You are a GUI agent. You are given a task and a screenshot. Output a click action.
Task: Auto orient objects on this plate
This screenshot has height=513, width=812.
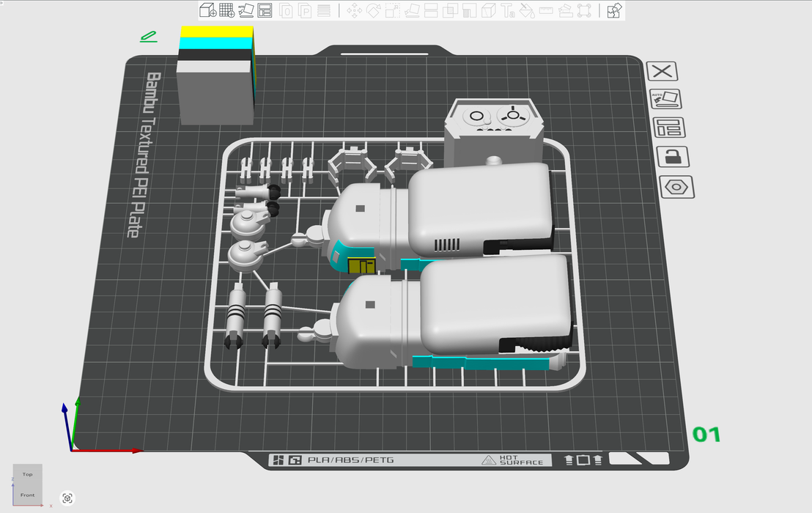pyautogui.click(x=665, y=99)
